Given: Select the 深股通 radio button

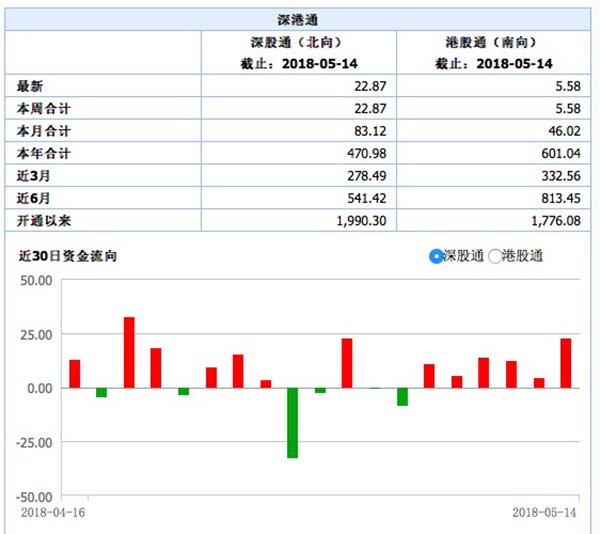Looking at the screenshot, I should point(436,256).
